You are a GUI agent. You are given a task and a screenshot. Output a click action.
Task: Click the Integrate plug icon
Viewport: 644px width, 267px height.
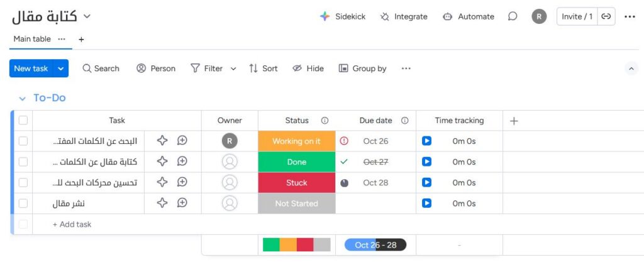pyautogui.click(x=385, y=16)
